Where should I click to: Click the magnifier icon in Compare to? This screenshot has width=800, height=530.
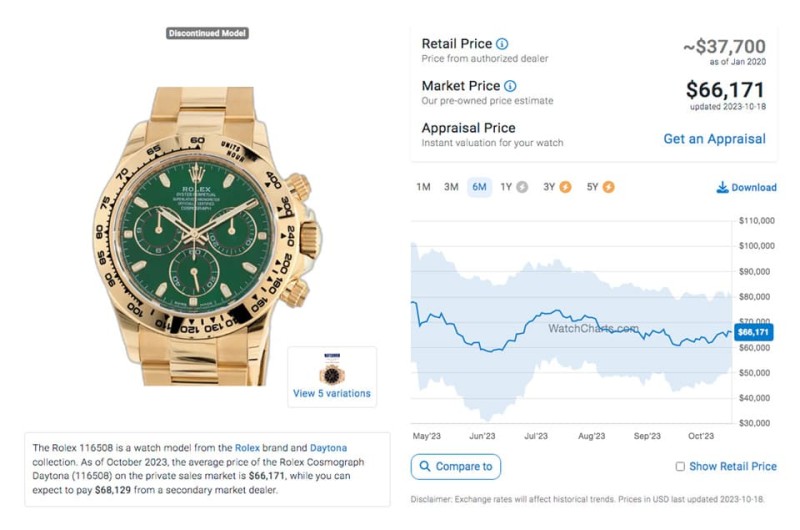pyautogui.click(x=425, y=466)
